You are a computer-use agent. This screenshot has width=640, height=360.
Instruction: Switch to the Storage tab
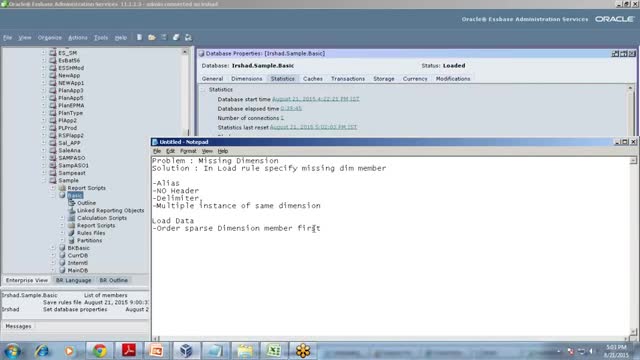[384, 79]
